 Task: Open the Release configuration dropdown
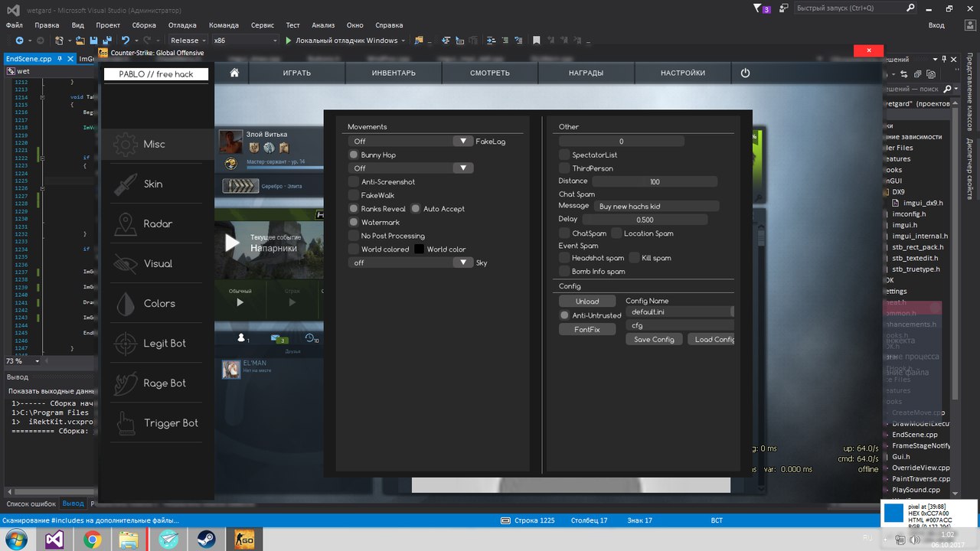coord(188,41)
